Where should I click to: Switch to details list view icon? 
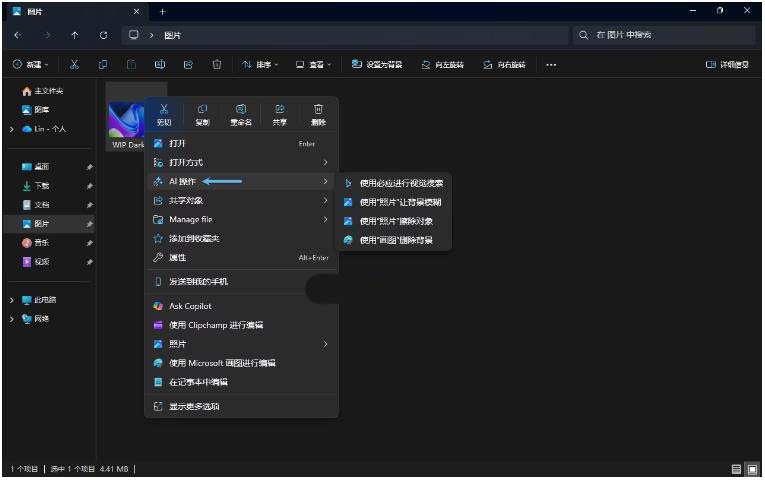(x=737, y=469)
